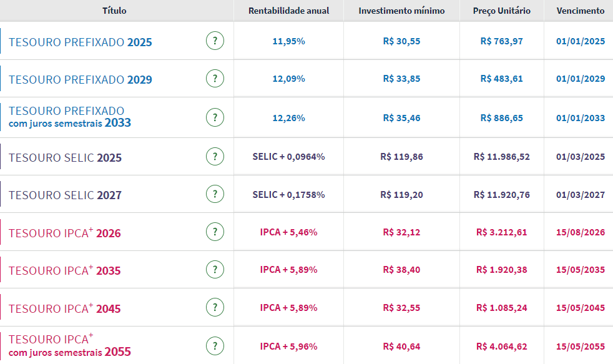Screen dimensions: 613x364
Task: Select Tesouro Selic 2027 title
Action: 66,195
